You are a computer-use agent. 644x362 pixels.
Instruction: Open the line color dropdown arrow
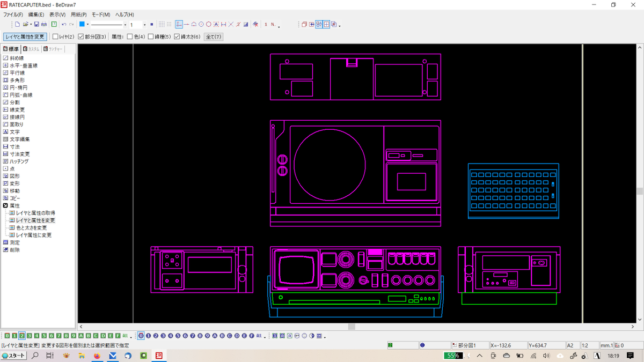87,25
